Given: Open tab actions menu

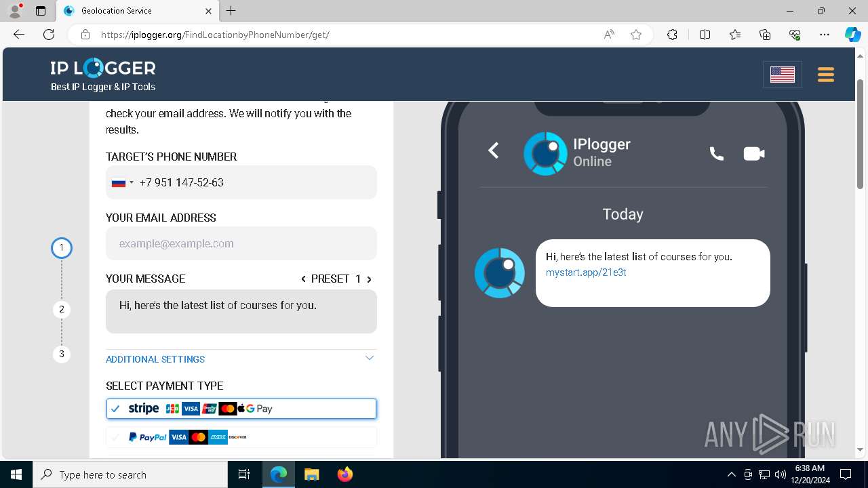Looking at the screenshot, I should click(41, 11).
